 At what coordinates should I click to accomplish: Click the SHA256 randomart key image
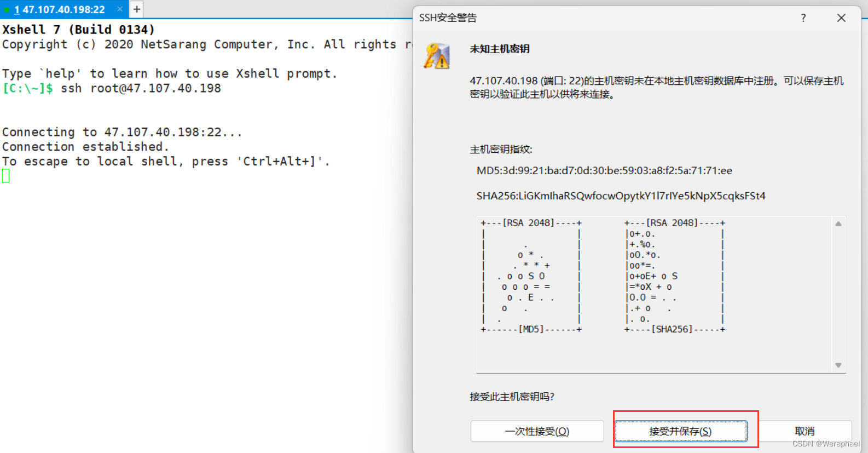[675, 276]
